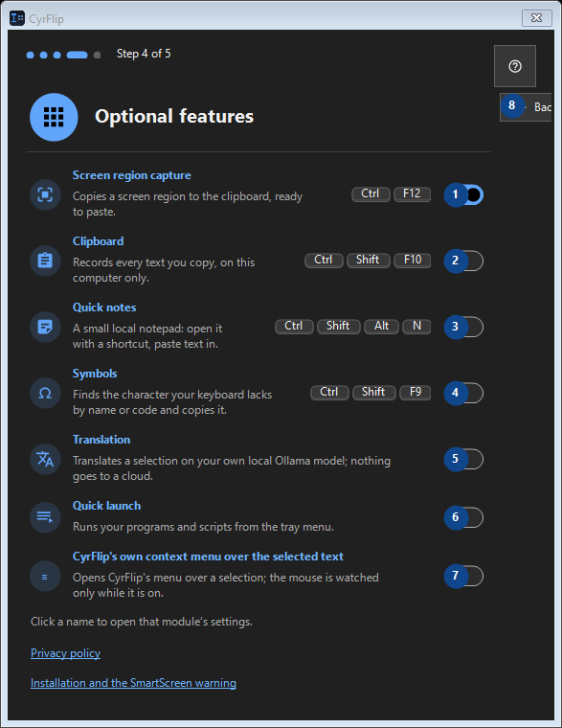Image resolution: width=562 pixels, height=728 pixels.
Task: Click Ctrl keycap in the Clipboard row
Action: tap(324, 260)
